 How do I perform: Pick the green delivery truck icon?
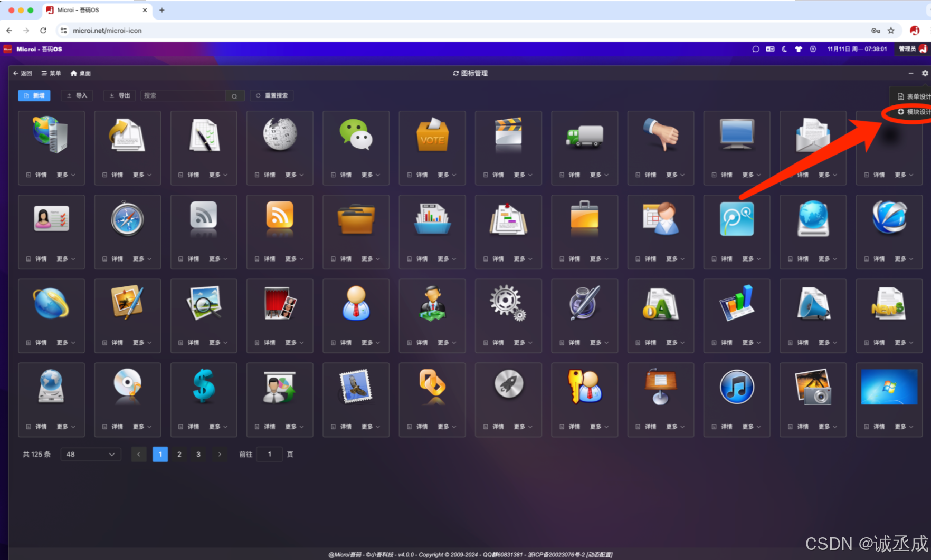(584, 136)
